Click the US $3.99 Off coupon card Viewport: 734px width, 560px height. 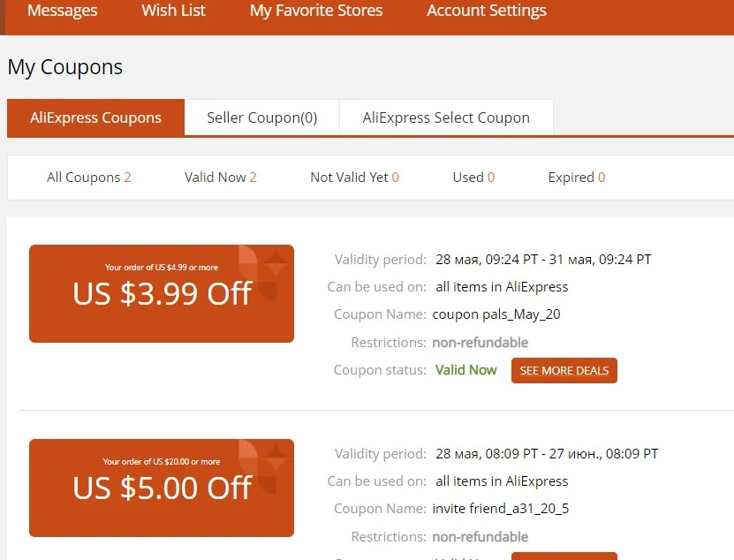[x=162, y=293]
